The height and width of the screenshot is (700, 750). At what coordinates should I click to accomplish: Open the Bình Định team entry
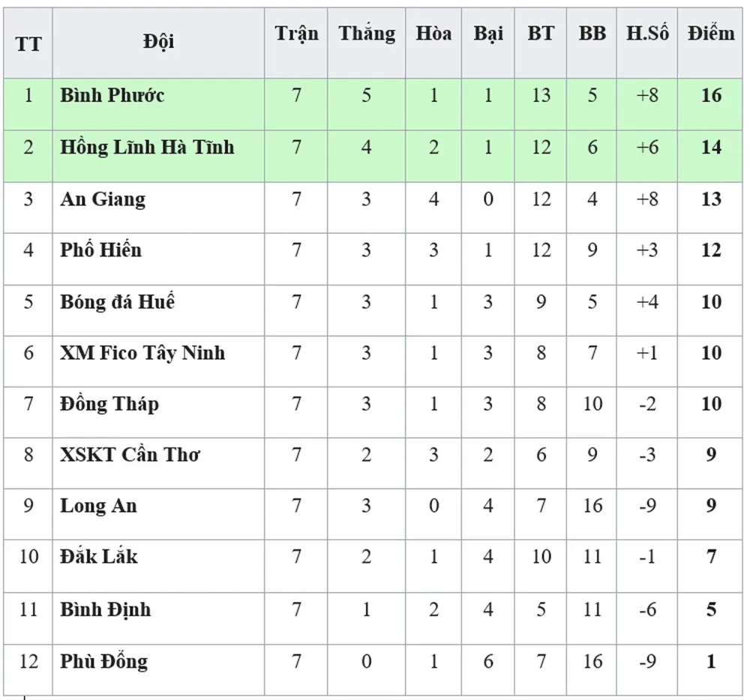pyautogui.click(x=106, y=609)
